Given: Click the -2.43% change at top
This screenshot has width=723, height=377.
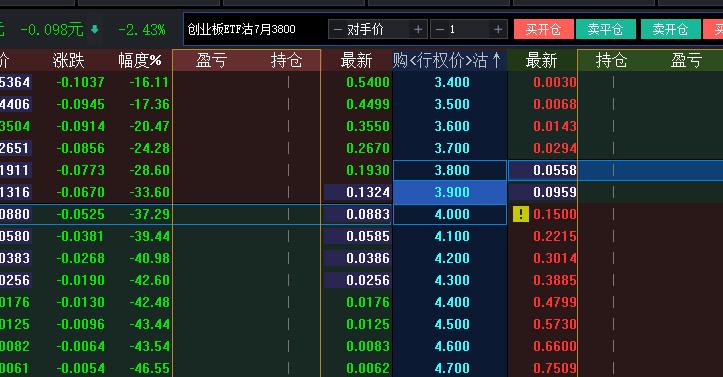Looking at the screenshot, I should coord(142,30).
